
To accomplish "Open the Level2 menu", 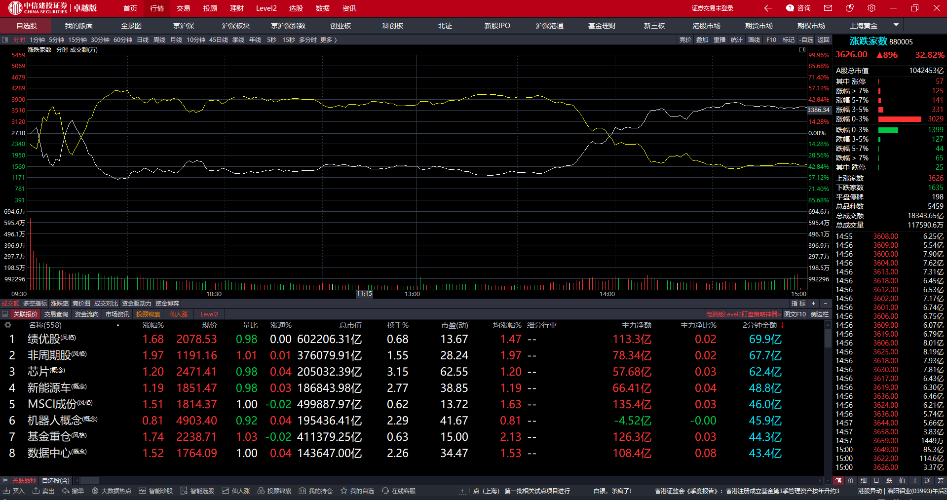I will (266, 7).
